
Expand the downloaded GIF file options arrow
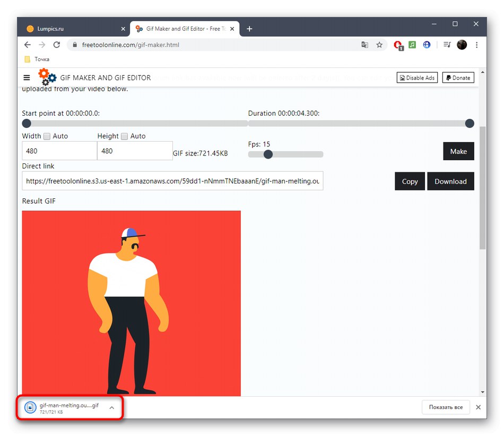click(111, 407)
